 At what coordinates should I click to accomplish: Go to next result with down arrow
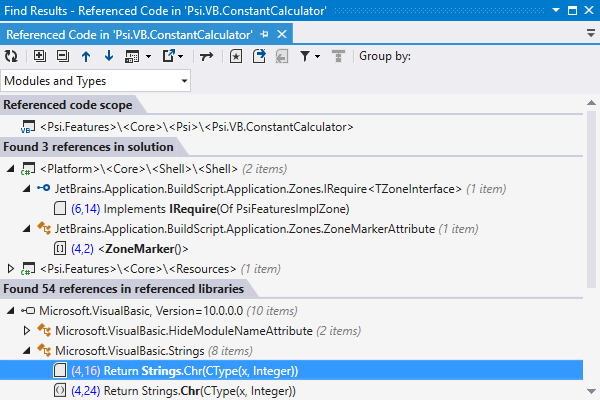[108, 57]
